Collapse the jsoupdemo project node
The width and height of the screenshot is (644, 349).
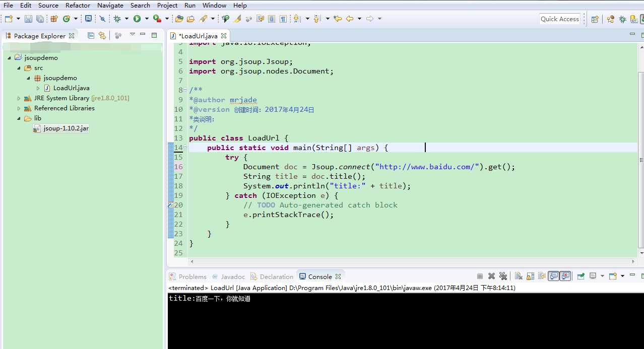pos(9,58)
